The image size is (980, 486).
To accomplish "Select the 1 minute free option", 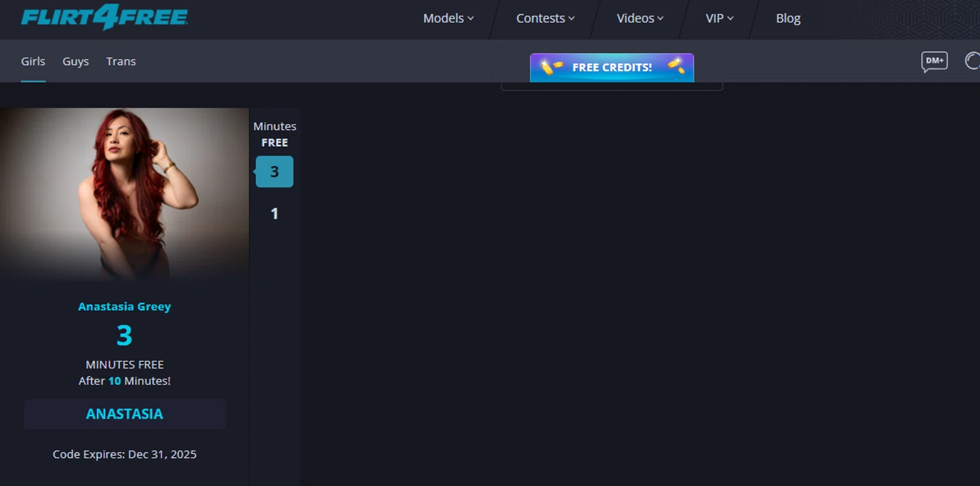I will [x=274, y=214].
